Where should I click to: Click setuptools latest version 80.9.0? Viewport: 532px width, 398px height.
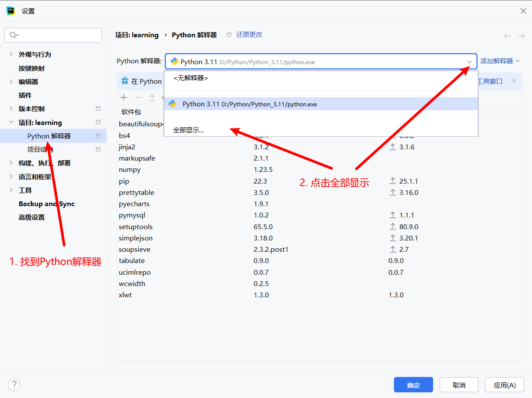409,227
